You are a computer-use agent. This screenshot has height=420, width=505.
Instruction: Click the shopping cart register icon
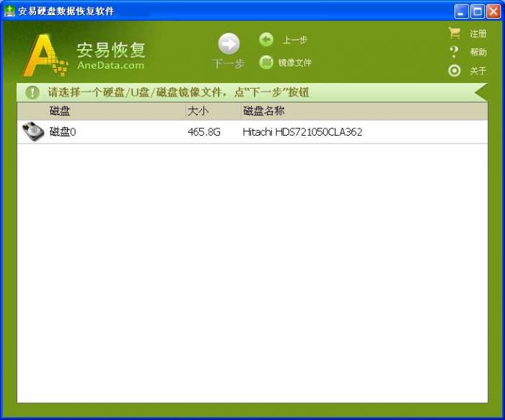(x=454, y=33)
